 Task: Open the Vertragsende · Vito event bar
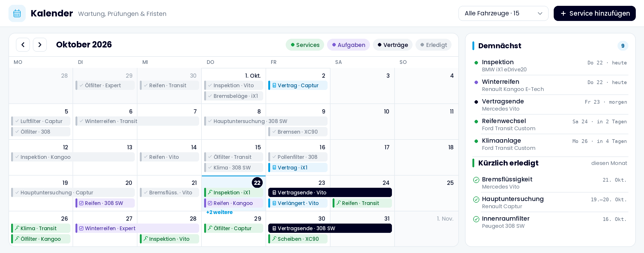click(x=330, y=193)
